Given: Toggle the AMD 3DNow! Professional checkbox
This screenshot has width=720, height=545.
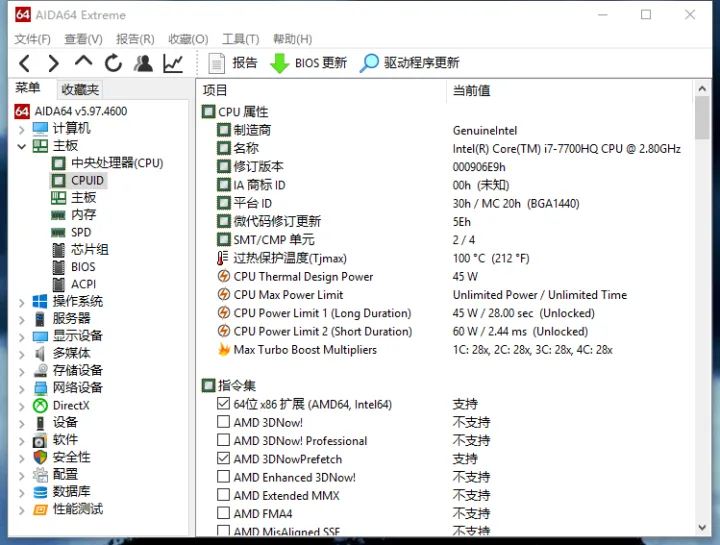Looking at the screenshot, I should 223,440.
